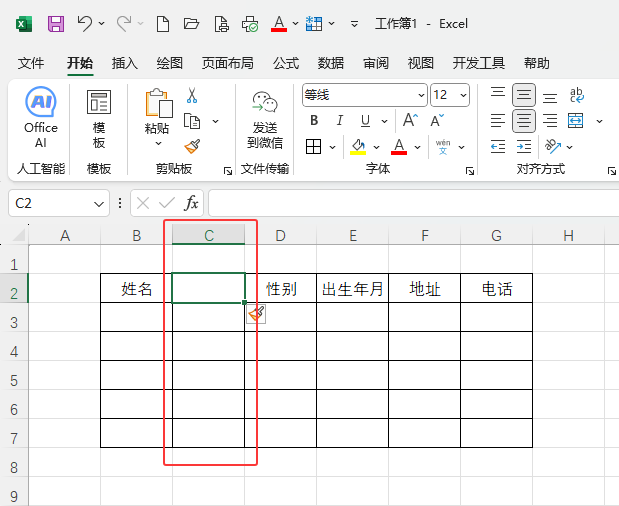
Task: Click the merge and center icon
Action: point(576,121)
